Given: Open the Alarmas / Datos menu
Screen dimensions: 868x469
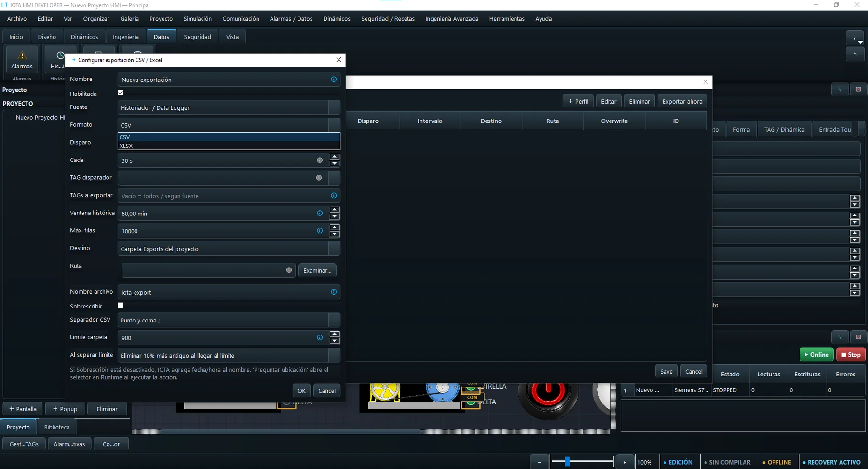Looking at the screenshot, I should pos(291,19).
